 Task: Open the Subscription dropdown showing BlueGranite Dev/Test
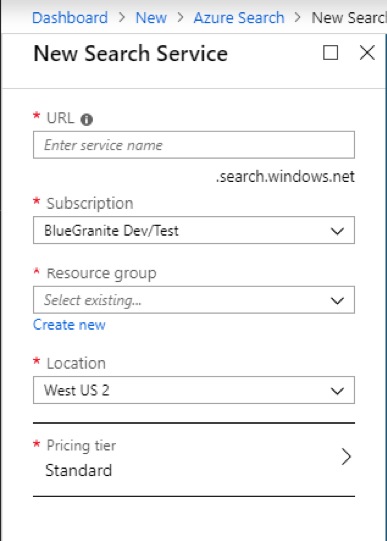point(194,230)
